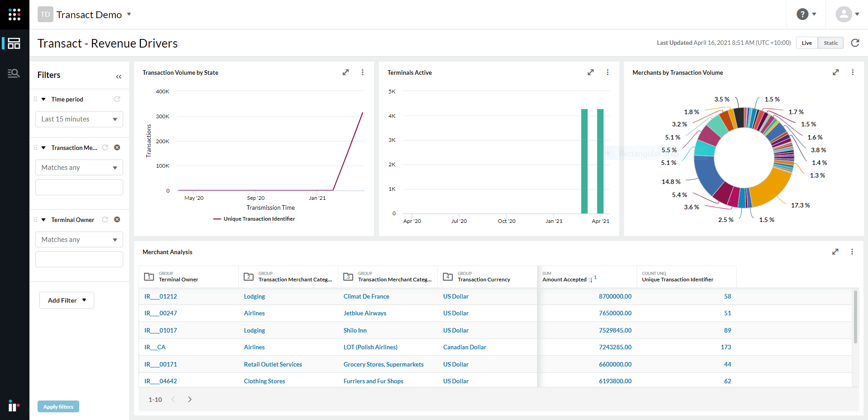
Task: Open the help question-mark menu
Action: (x=801, y=14)
